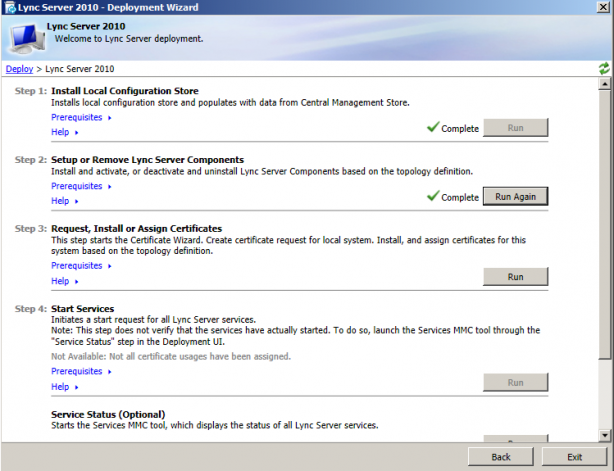Click the scrollbar up arrow

click(x=605, y=83)
